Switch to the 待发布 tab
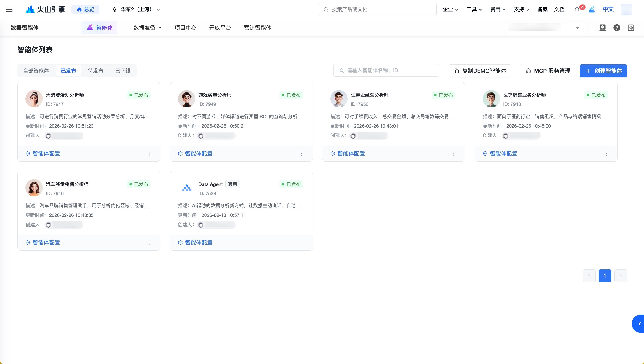Screen dimensions: 644x364 (x=96, y=71)
